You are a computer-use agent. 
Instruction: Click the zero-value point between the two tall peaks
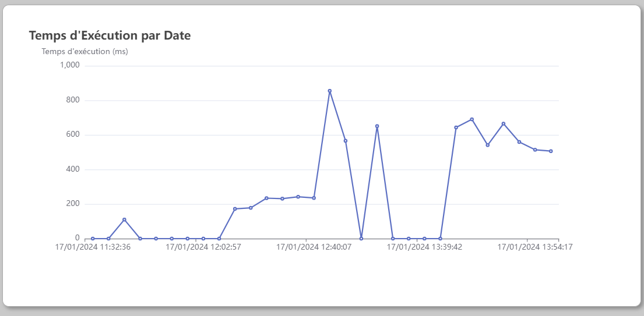[361, 239]
